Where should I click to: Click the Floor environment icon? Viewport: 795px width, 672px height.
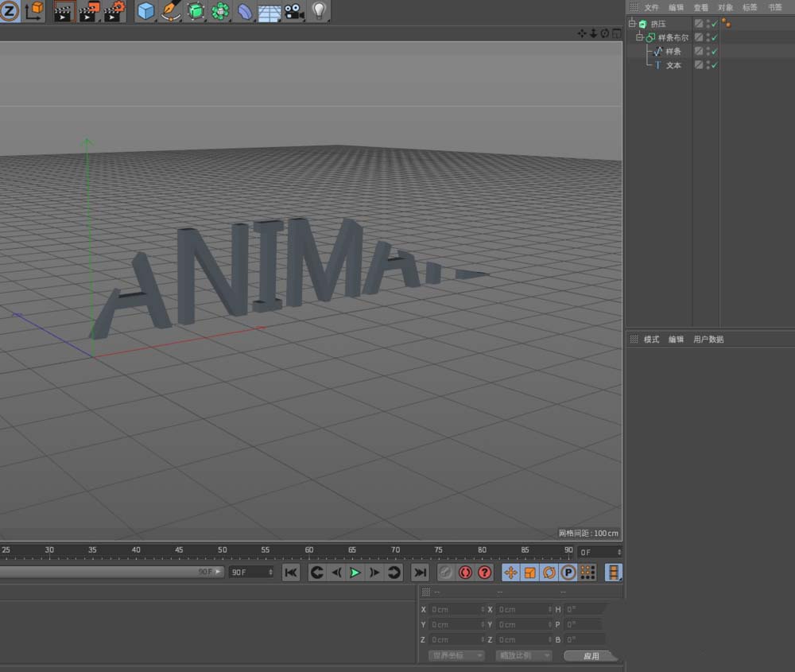[x=270, y=11]
